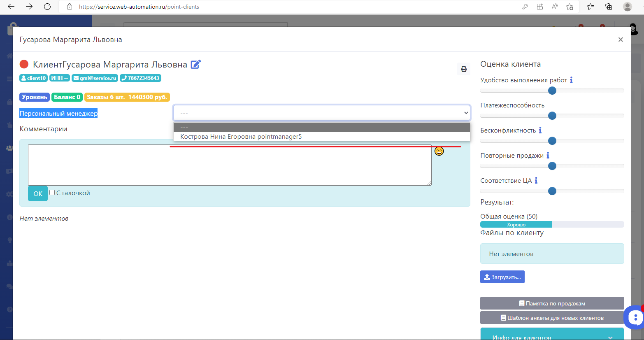The width and height of the screenshot is (644, 340).
Task: Adjust the Платежеспособность slider handle
Action: click(x=552, y=116)
